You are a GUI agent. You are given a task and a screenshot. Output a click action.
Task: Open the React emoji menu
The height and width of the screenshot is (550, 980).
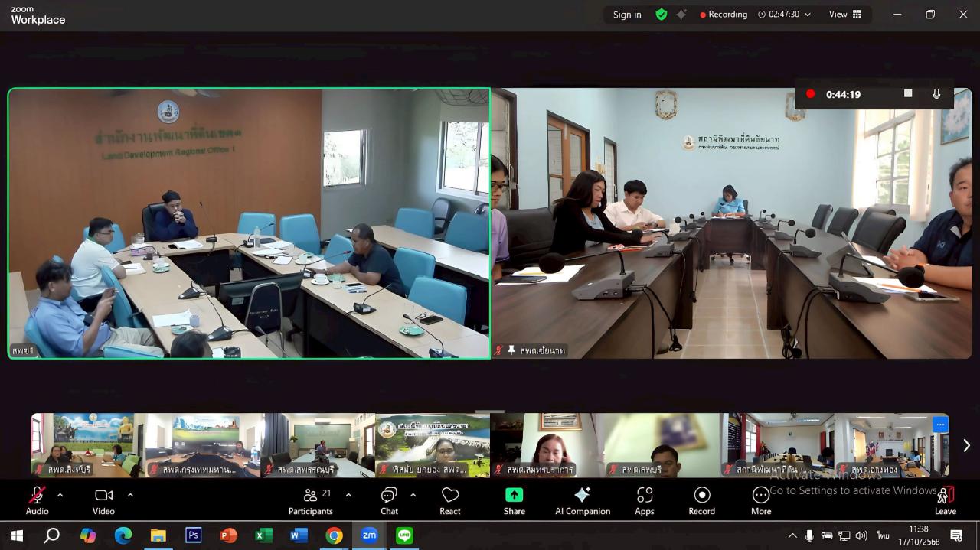[450, 500]
